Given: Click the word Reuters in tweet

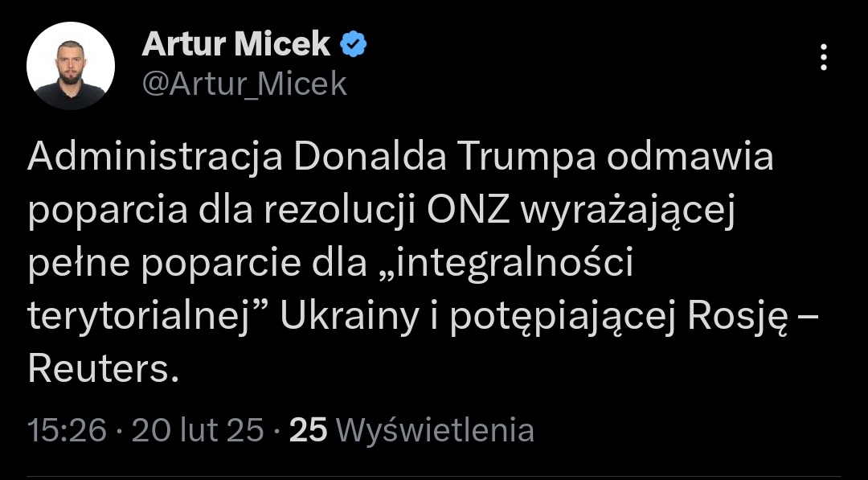Looking at the screenshot, I should pos(97,370).
